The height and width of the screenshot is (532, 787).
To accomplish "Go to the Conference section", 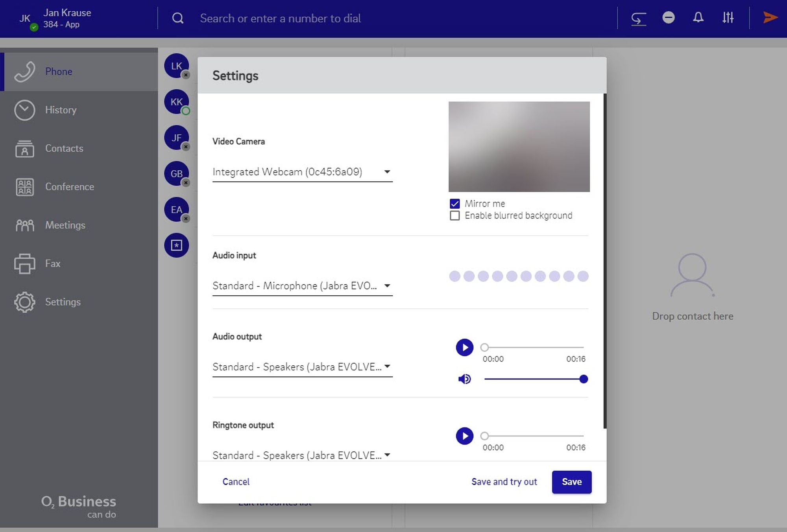I will tap(69, 187).
